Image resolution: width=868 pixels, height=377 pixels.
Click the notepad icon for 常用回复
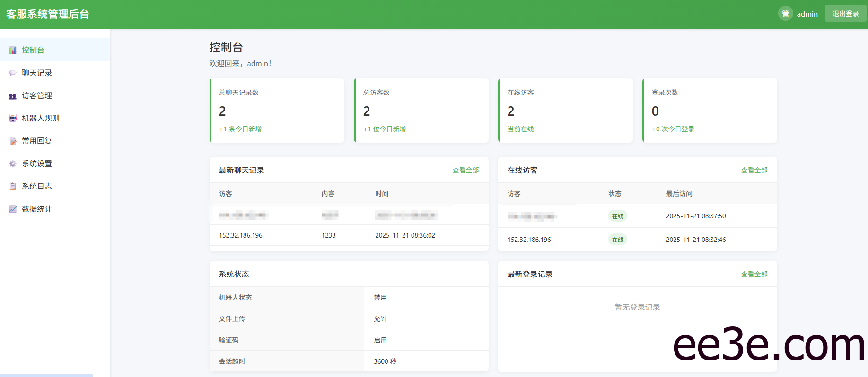13,141
